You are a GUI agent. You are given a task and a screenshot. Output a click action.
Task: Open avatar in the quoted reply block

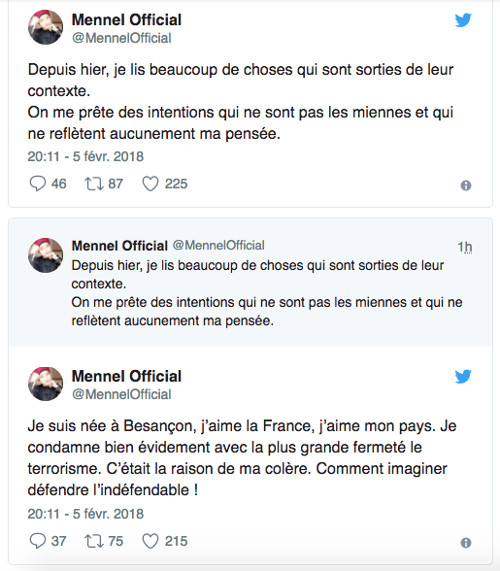coord(46,255)
